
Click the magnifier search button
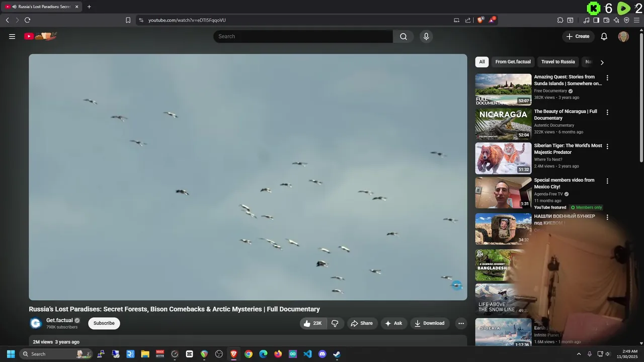pos(404,36)
